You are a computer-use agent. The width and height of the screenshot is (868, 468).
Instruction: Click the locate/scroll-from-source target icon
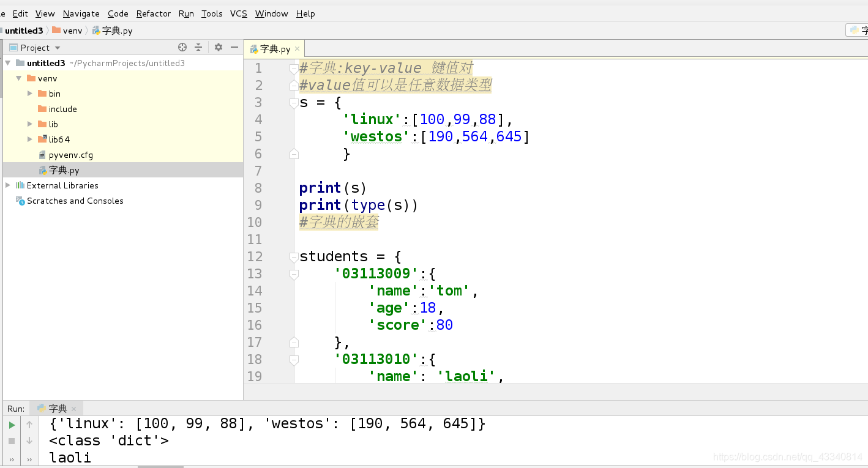point(182,47)
